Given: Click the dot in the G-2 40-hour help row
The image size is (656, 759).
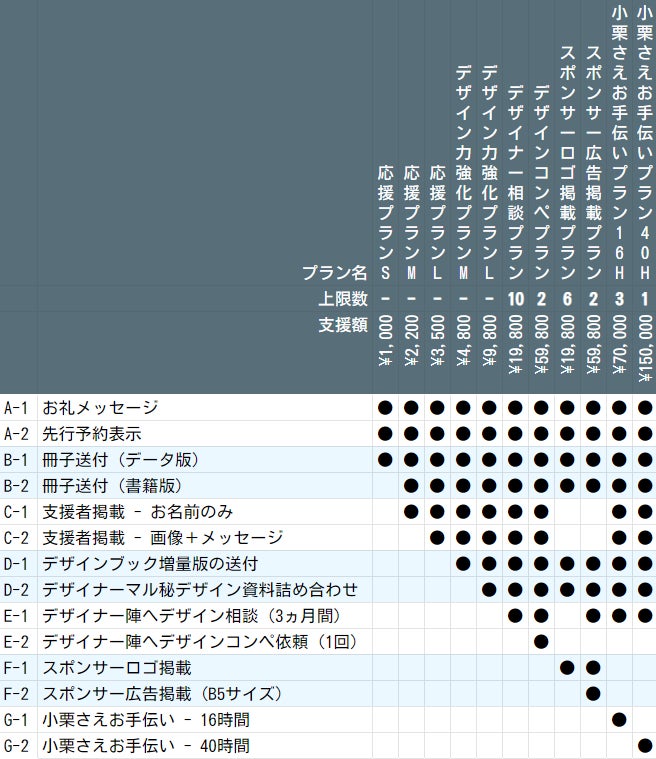Looking at the screenshot, I should 645,745.
